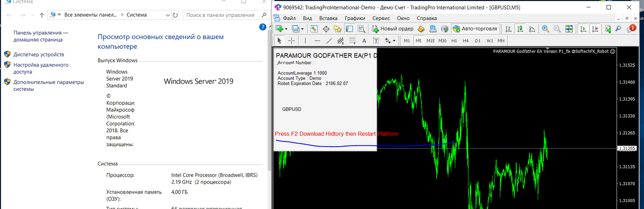
Task: Go to Панель управления домашняя страница
Action: [41, 36]
